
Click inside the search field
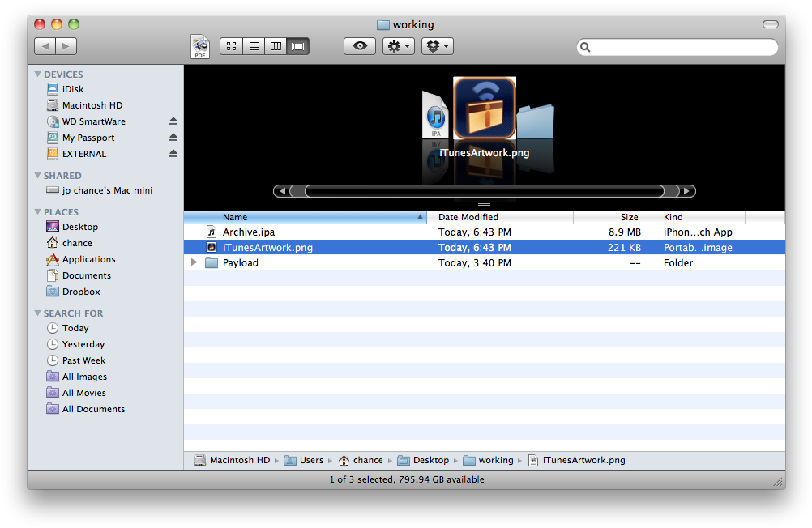(677, 48)
